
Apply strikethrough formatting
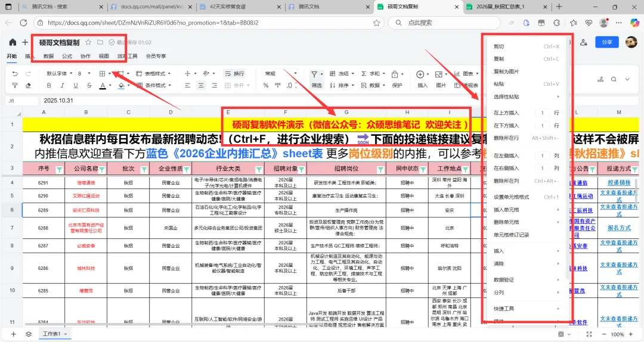click(89, 85)
